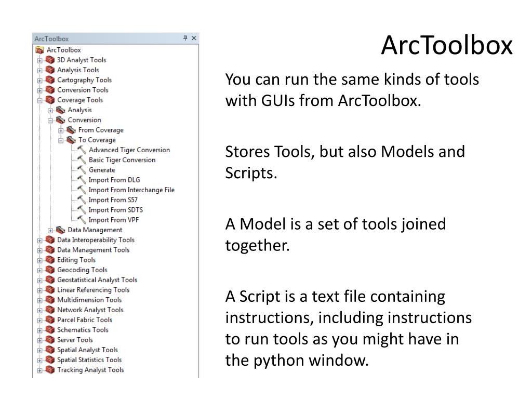Select the Import From Interchange File label
This screenshot has width=532, height=399.
point(131,190)
